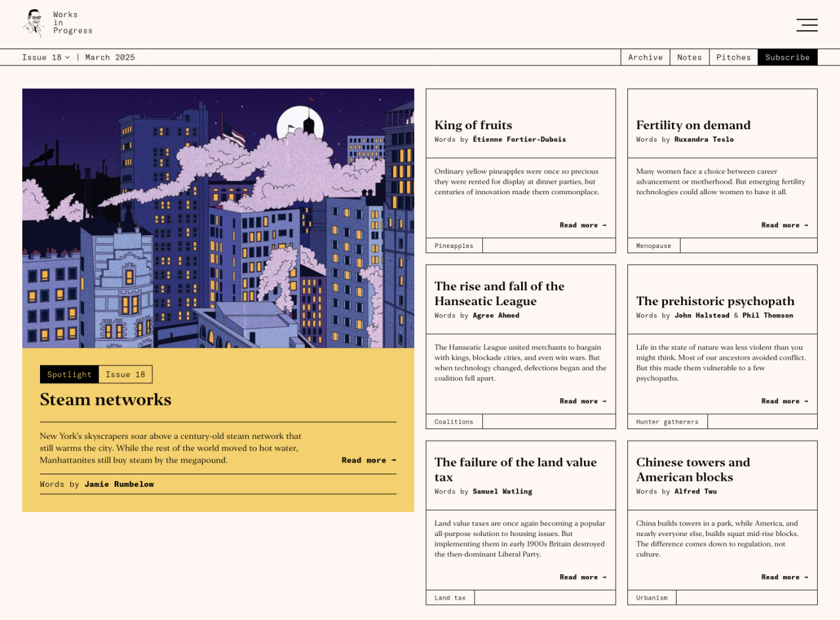The width and height of the screenshot is (840, 620).
Task: Select the Archive menu item
Action: (x=644, y=57)
